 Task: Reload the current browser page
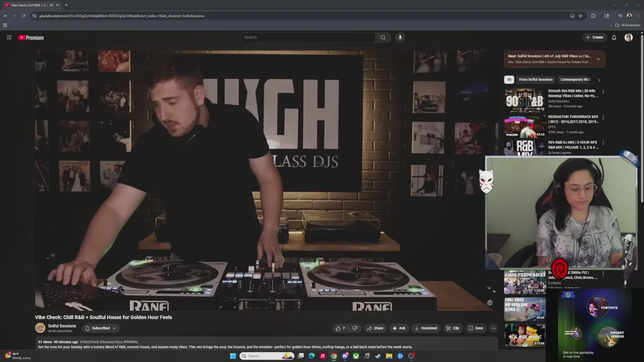point(23,16)
